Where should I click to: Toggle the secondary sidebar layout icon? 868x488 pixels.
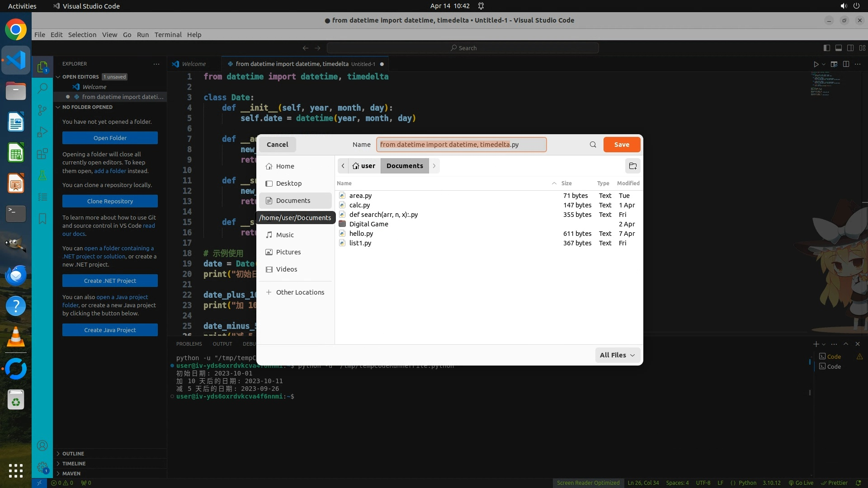(x=850, y=48)
